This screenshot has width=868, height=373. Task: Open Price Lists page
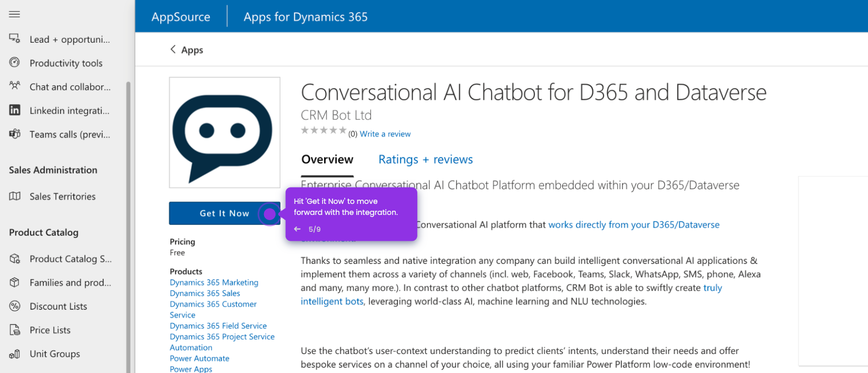[x=50, y=330]
